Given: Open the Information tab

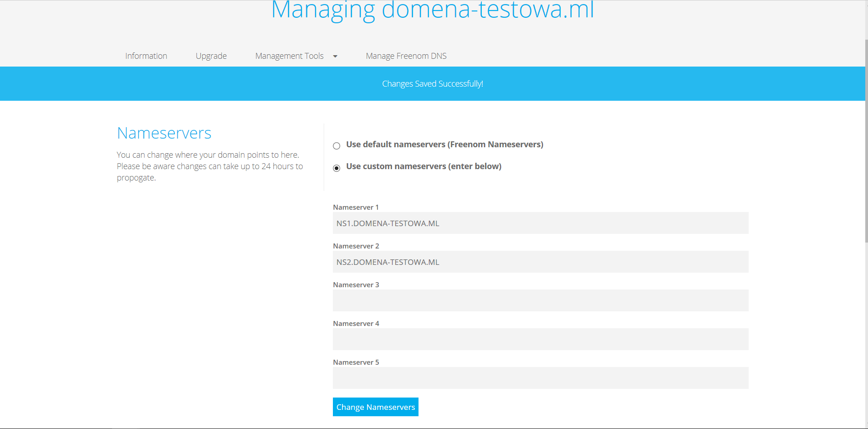Looking at the screenshot, I should (146, 56).
